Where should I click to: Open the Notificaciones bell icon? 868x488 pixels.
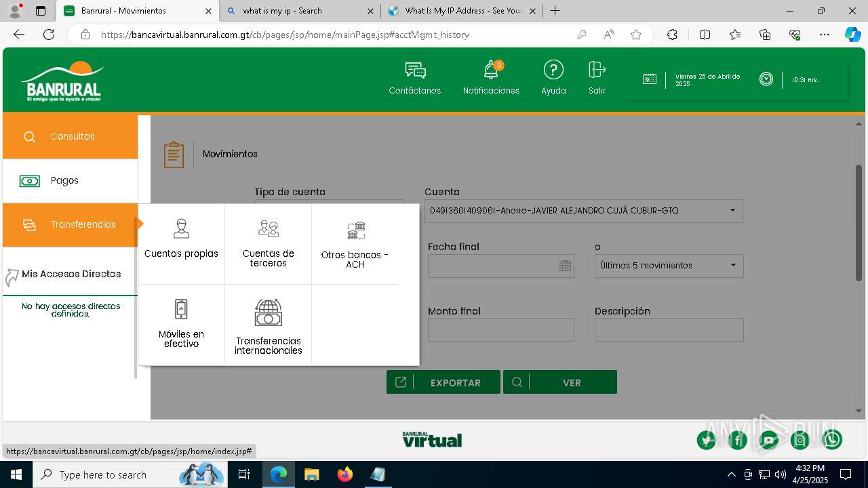point(491,70)
